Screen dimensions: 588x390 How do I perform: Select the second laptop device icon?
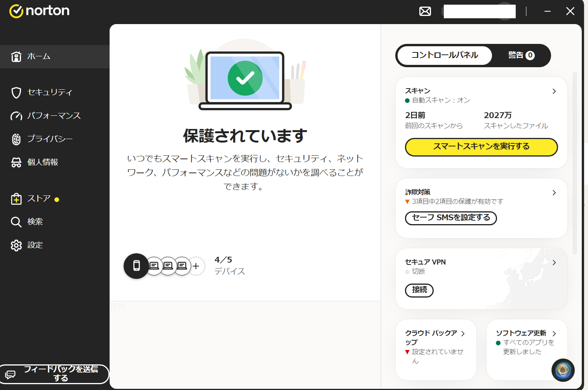coord(168,266)
